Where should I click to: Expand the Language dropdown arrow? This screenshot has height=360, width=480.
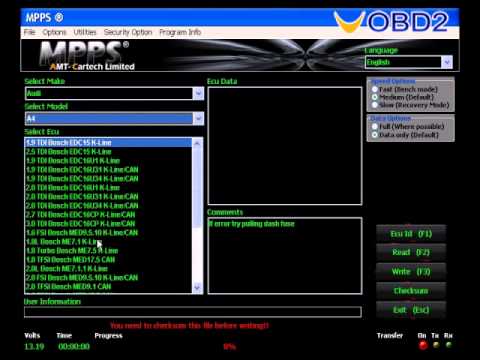pos(447,62)
